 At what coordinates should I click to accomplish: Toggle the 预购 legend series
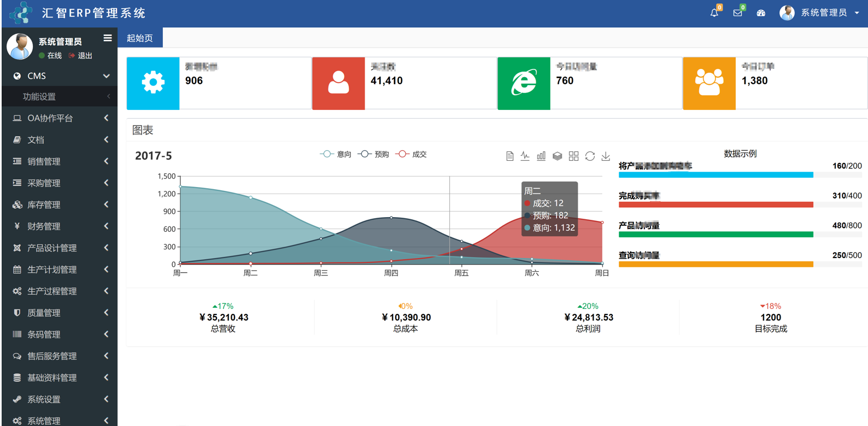coord(373,154)
